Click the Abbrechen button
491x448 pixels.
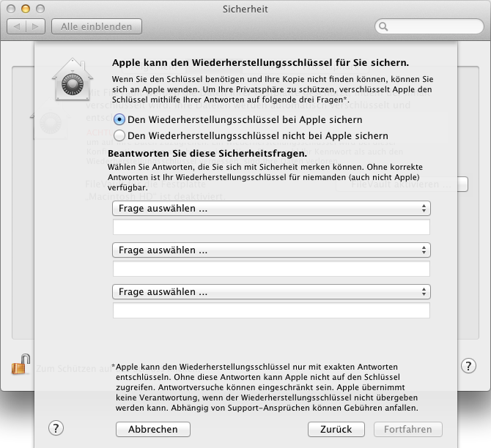point(153,429)
